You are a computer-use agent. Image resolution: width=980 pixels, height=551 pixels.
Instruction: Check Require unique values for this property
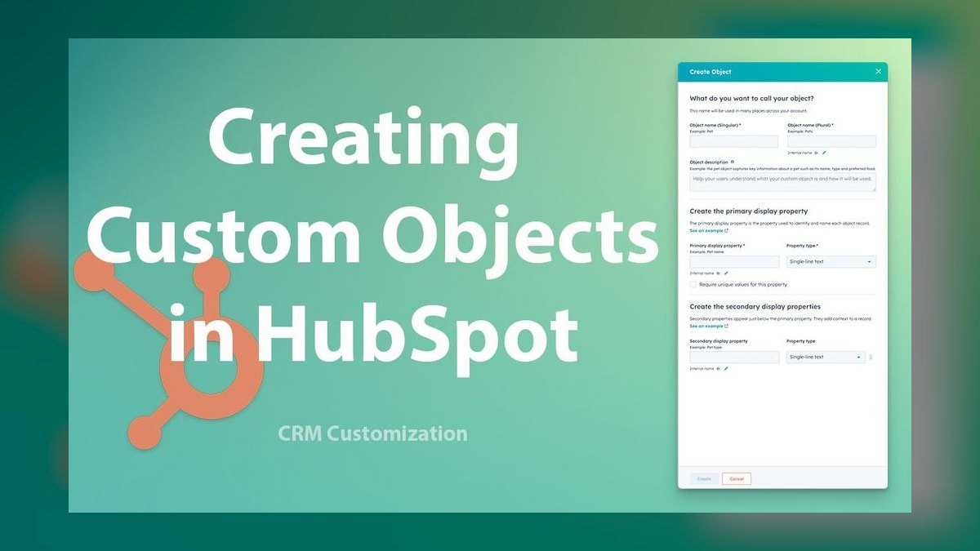[693, 285]
